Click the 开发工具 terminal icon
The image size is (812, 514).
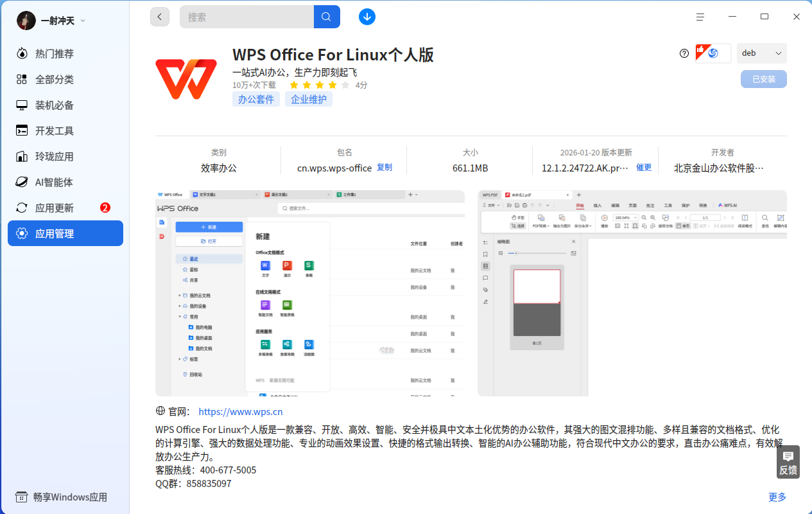pos(22,130)
